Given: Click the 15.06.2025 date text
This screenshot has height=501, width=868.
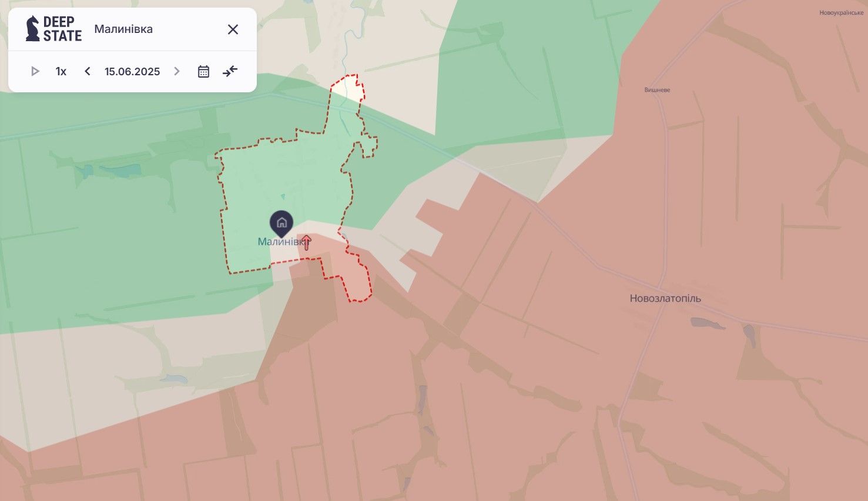Looking at the screenshot, I should pos(132,71).
